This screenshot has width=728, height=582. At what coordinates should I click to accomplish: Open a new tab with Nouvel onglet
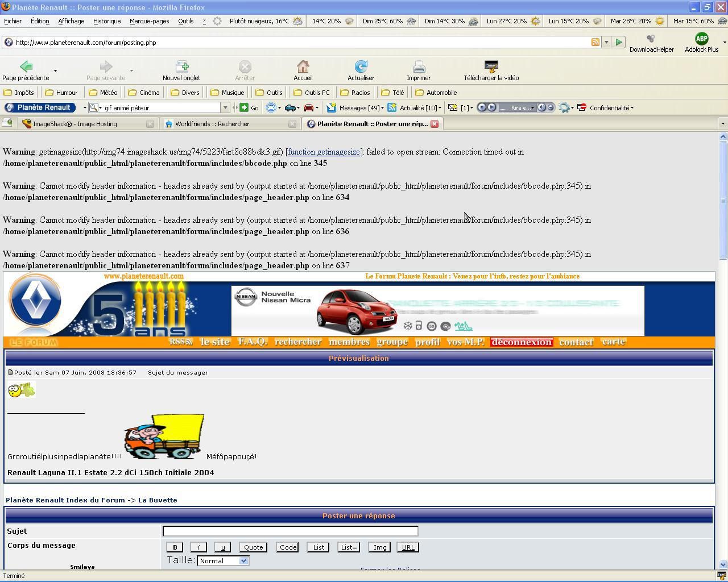(181, 70)
